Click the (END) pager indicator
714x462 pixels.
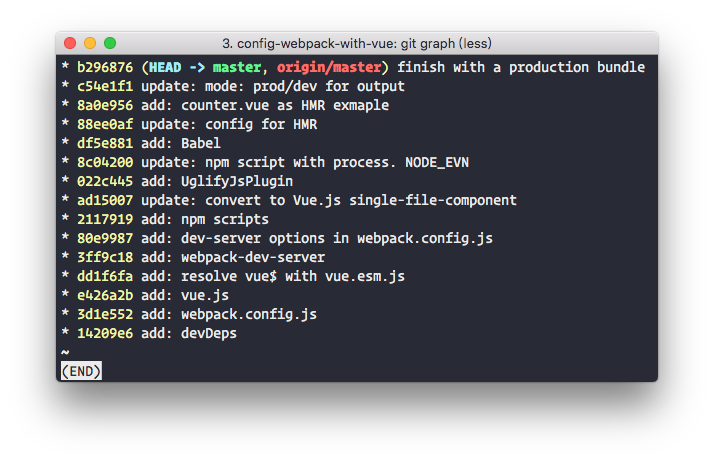(x=81, y=371)
